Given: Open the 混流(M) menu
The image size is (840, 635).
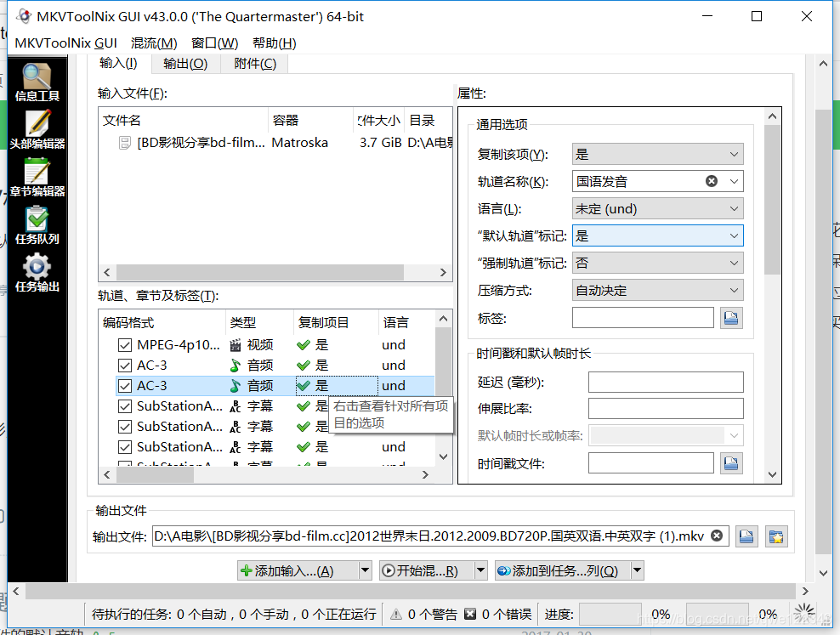Looking at the screenshot, I should 154,43.
